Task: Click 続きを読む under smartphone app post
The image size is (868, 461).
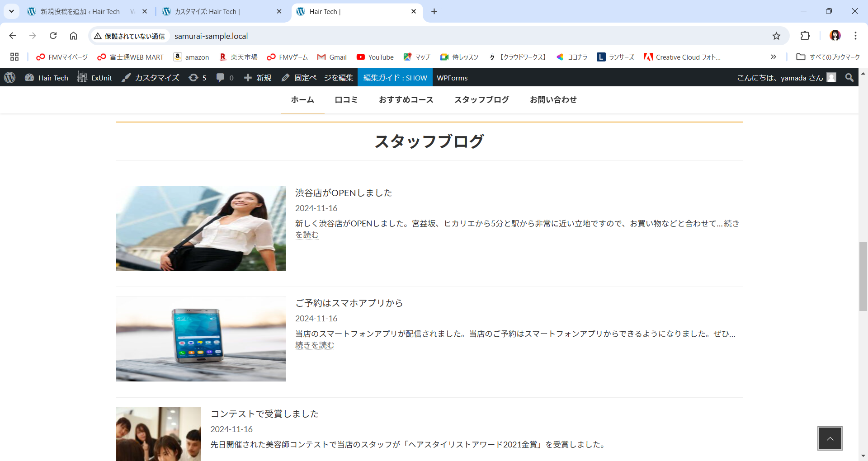Action: pos(315,345)
